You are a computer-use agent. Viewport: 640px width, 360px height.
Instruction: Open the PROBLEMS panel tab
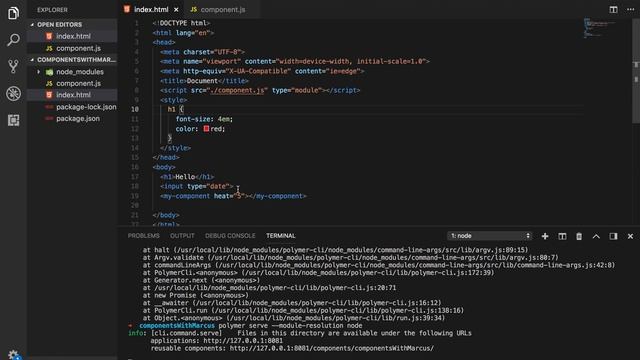(x=144, y=236)
